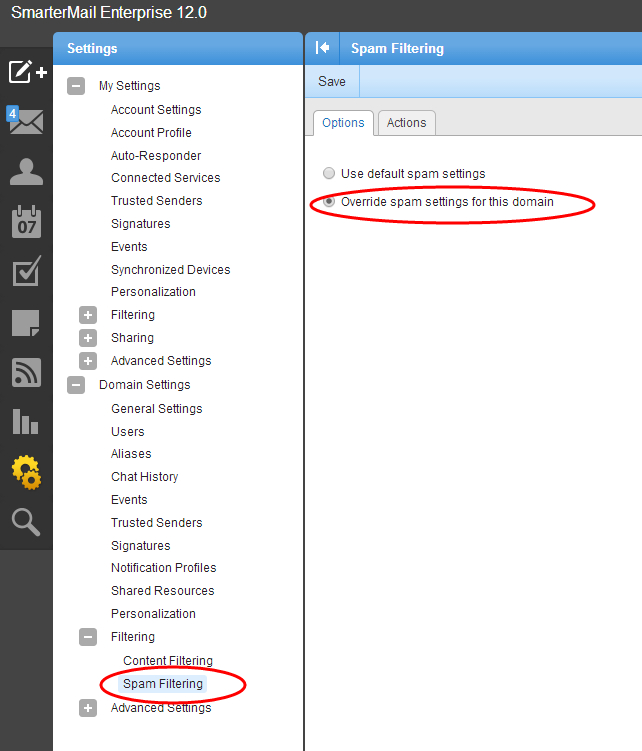Open the contacts person icon
The width and height of the screenshot is (642, 751).
pos(26,172)
